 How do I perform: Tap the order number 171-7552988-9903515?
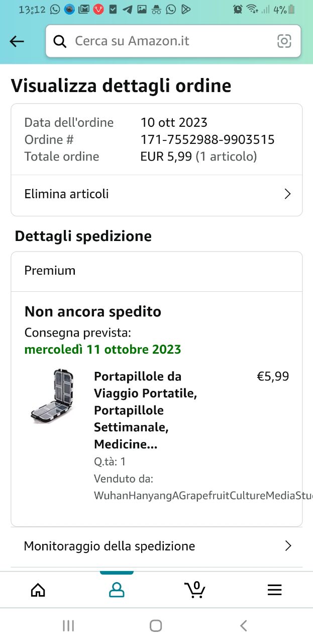(207, 139)
